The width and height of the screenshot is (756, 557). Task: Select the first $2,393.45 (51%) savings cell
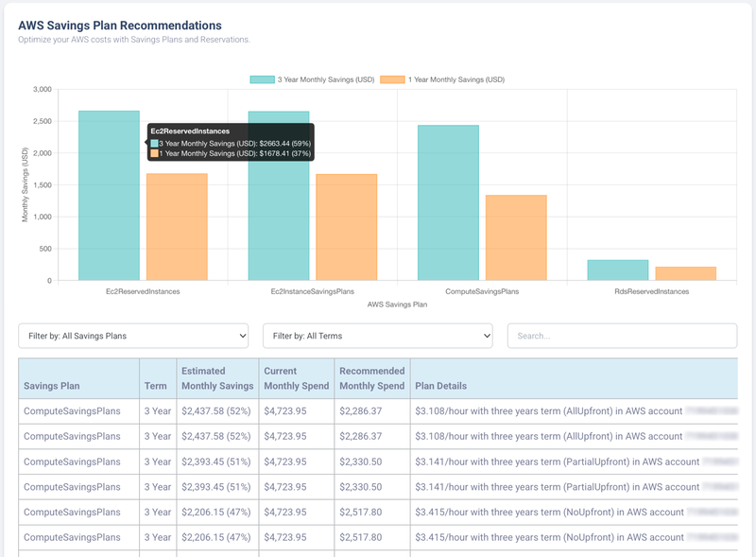(x=217, y=461)
